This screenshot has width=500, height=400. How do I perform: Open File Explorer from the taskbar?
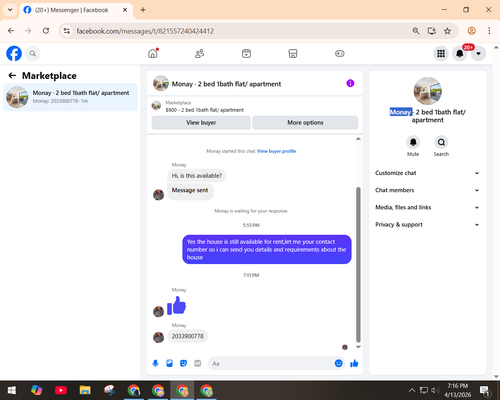coord(85,390)
